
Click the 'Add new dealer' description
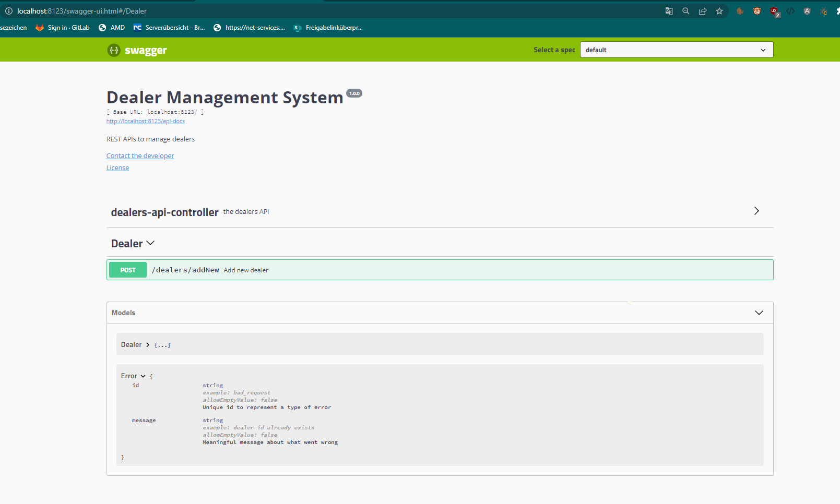(246, 270)
